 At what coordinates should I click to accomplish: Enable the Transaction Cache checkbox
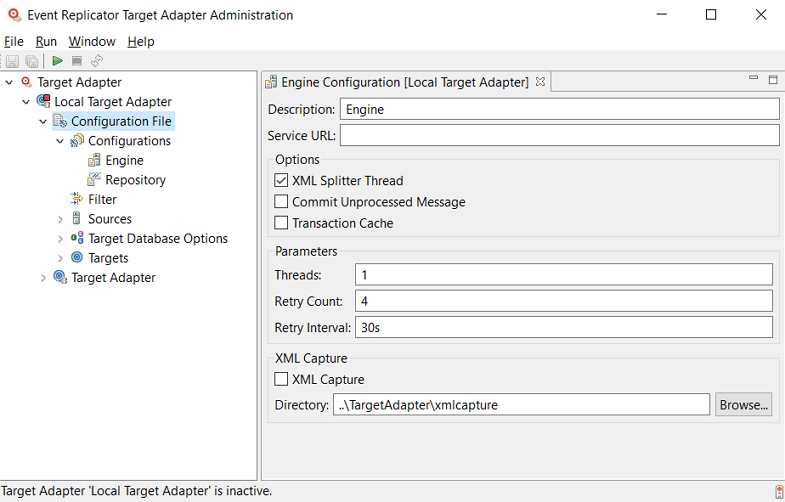click(281, 223)
